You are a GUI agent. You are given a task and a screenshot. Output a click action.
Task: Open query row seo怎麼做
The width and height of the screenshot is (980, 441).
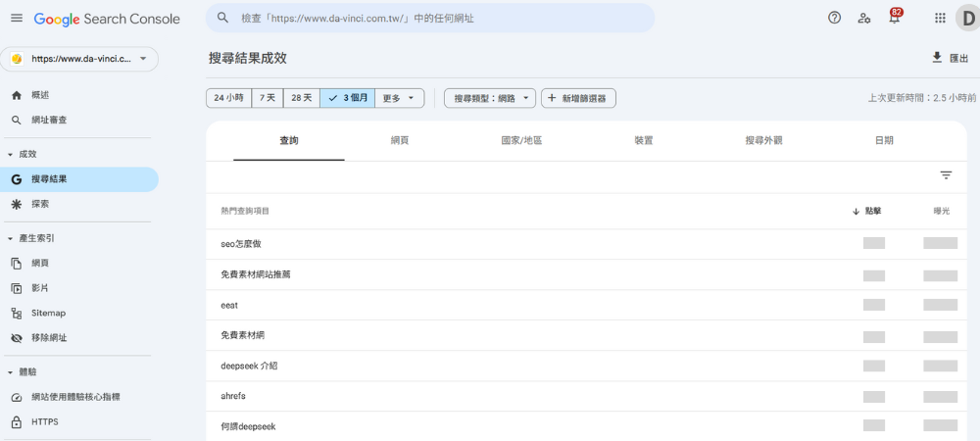pos(586,244)
